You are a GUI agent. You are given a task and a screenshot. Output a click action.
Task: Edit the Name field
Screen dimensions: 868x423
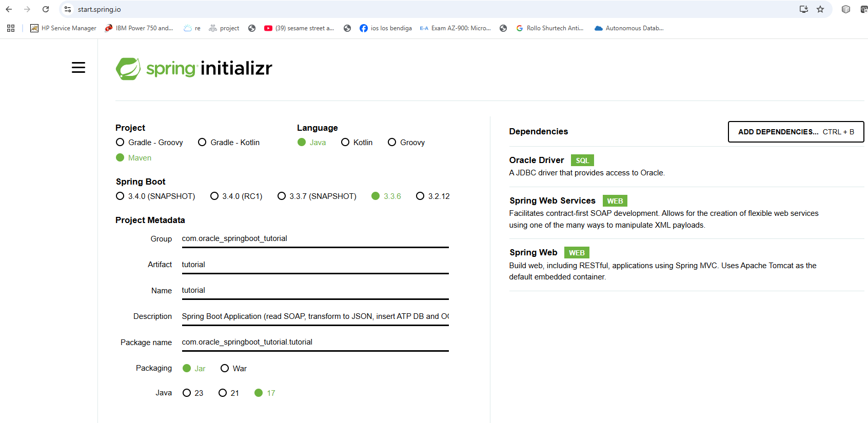(315, 291)
